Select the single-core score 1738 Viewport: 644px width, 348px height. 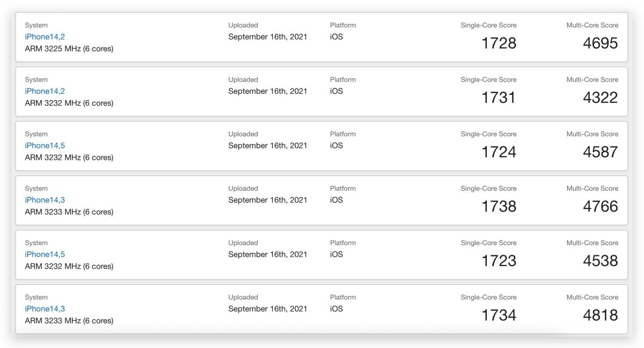[499, 206]
